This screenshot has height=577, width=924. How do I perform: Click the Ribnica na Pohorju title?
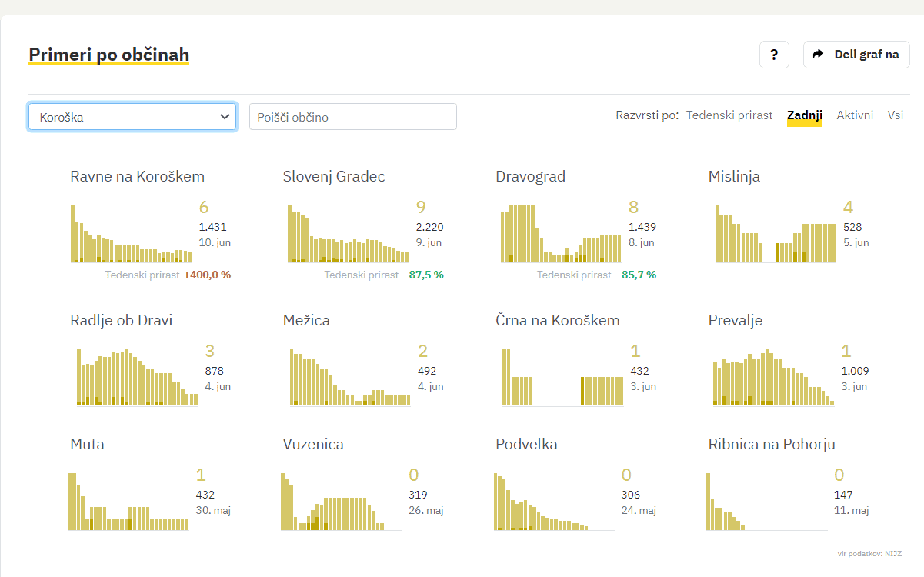[771, 444]
